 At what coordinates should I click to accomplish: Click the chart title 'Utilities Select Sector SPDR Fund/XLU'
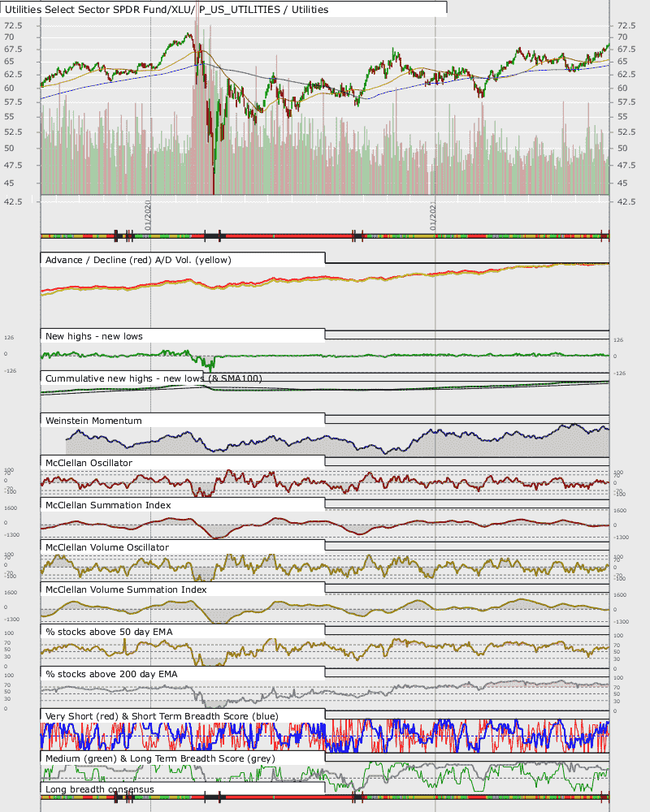coord(98,9)
